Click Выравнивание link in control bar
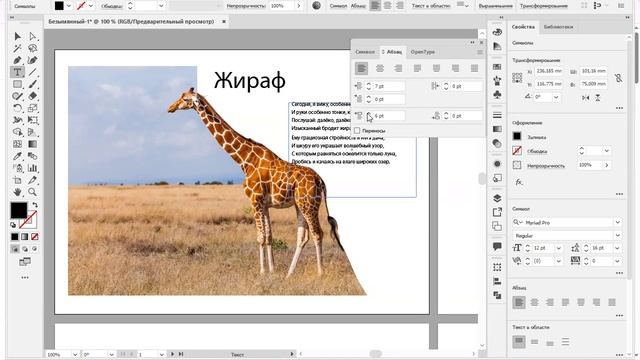 pos(496,6)
